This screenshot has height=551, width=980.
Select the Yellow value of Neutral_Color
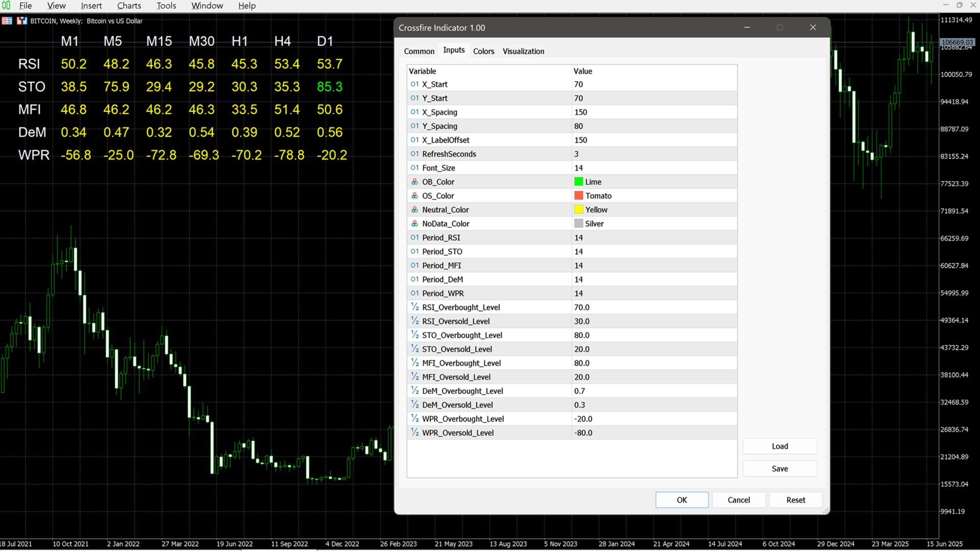[596, 210]
